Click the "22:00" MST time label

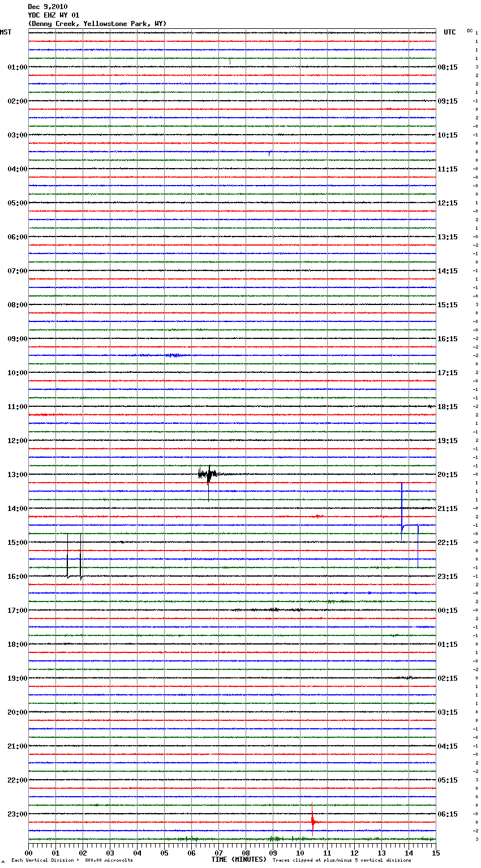pyautogui.click(x=18, y=780)
